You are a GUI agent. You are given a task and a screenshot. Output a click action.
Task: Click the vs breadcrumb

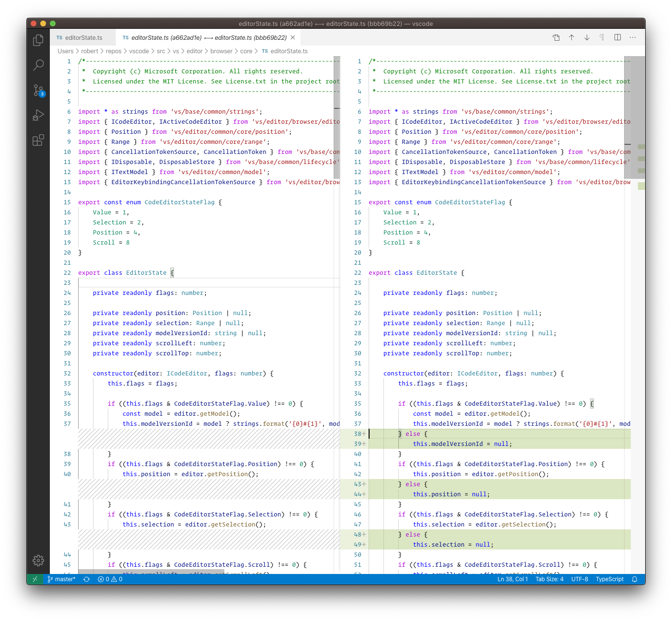(176, 51)
